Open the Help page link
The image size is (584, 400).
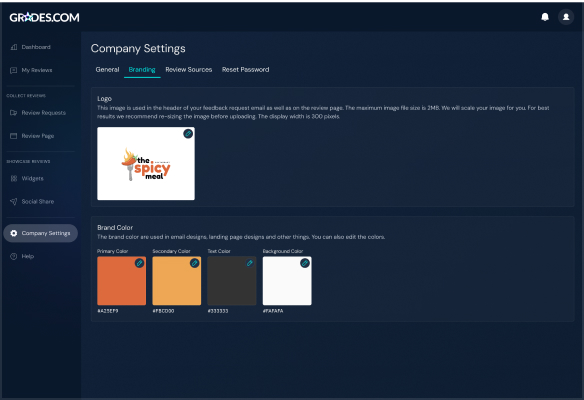coord(28,256)
